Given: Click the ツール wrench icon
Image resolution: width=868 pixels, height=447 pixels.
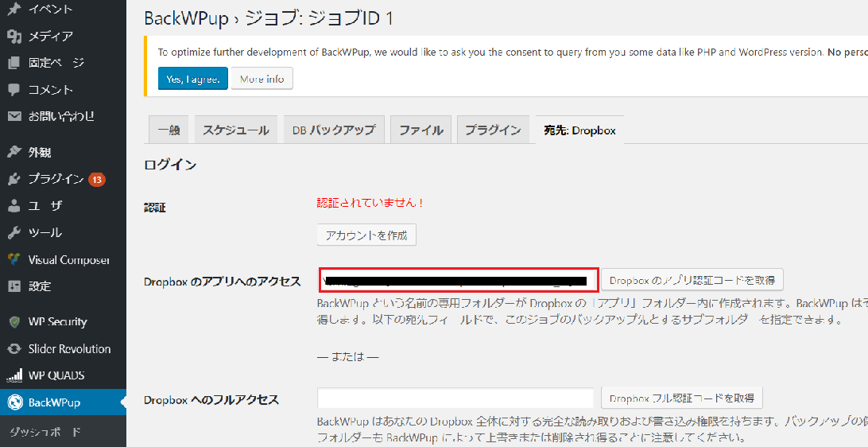Looking at the screenshot, I should (x=14, y=232).
